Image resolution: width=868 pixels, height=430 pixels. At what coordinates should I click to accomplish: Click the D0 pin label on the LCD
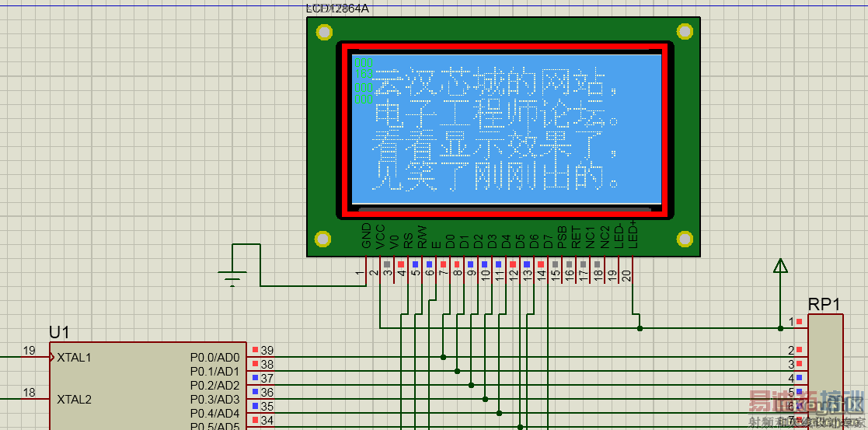pos(451,240)
